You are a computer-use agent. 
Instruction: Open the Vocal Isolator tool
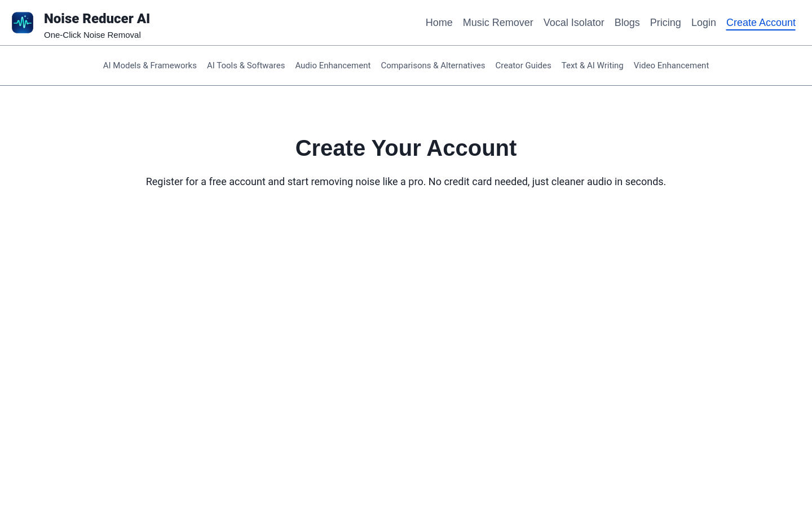point(573,23)
